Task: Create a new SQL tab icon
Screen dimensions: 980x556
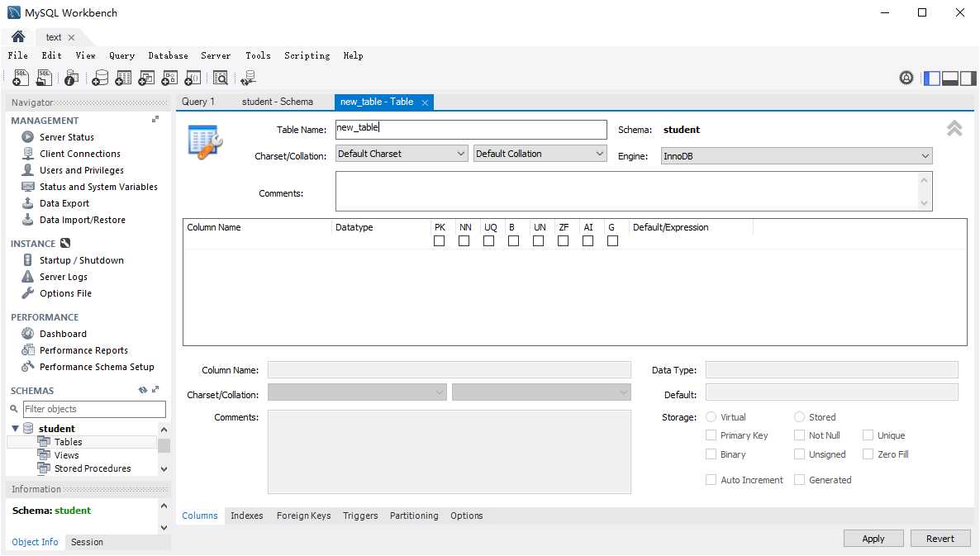Action: pos(21,78)
